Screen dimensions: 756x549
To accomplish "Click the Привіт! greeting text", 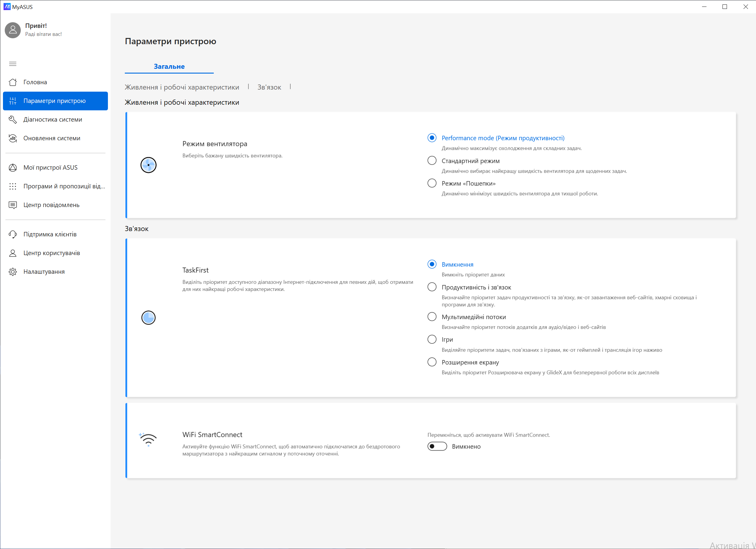I will pos(36,26).
